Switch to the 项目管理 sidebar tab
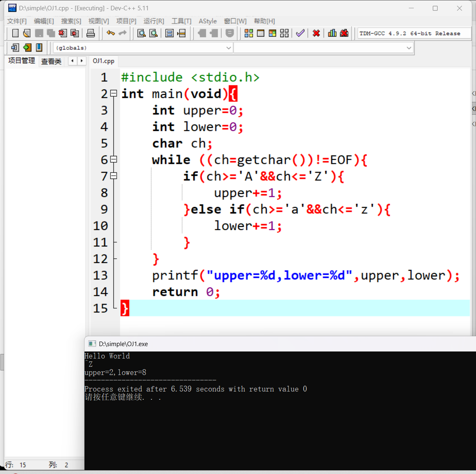The image size is (476, 474). [21, 61]
